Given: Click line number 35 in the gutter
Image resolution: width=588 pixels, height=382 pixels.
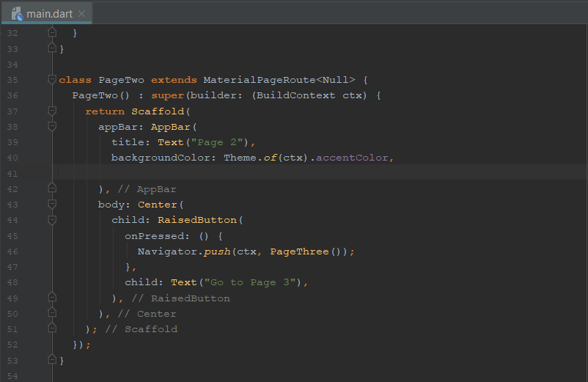Looking at the screenshot, I should click(12, 80).
